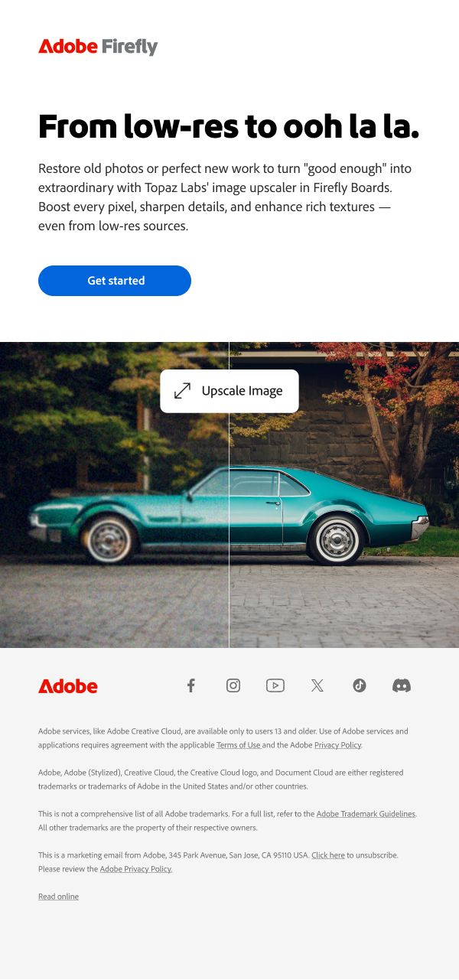The height and width of the screenshot is (980, 459).
Task: Open Adobe's Facebook page icon
Action: point(191,685)
